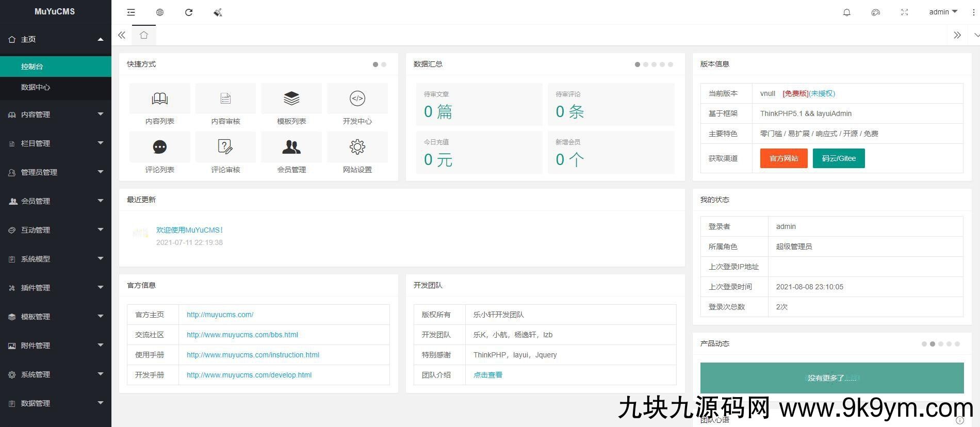Screen dimensions: 980x427
Task: Switch to the home tab
Action: point(144,35)
